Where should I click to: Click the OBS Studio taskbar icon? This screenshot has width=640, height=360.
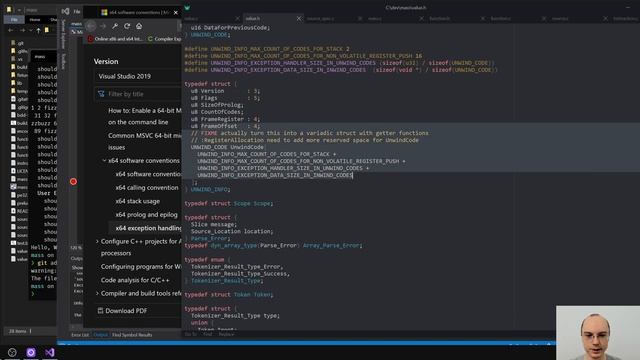pyautogui.click(x=12, y=352)
